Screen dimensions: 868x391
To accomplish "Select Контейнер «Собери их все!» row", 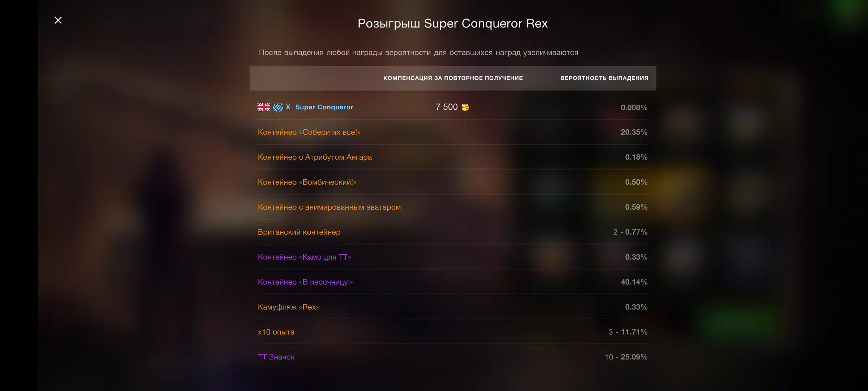I will click(x=452, y=132).
